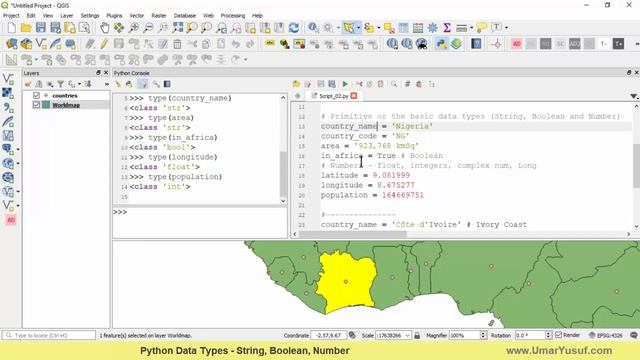Click the Python console >>> input line
This screenshot has width=640, height=360.
coord(200,222)
